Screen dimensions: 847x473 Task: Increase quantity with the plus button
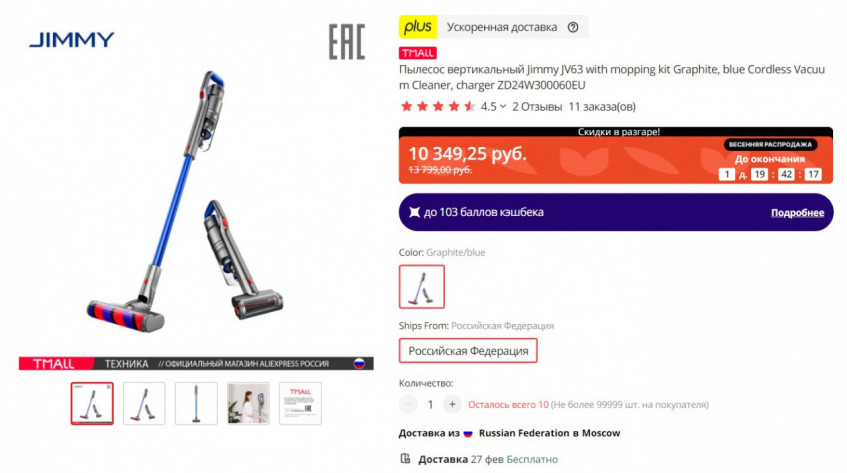pos(452,404)
